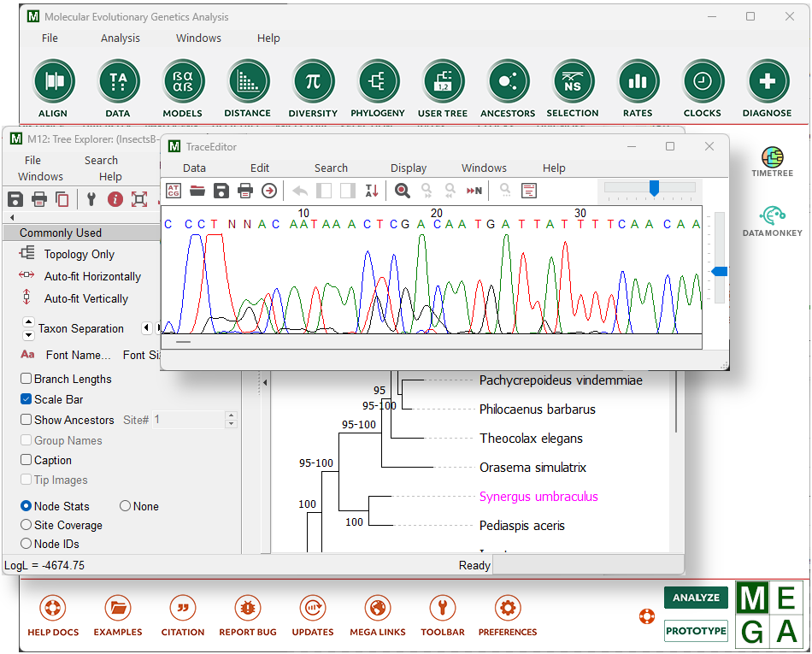812x654 pixels.
Task: Open PREFERENCES gear icon
Action: pos(508,609)
